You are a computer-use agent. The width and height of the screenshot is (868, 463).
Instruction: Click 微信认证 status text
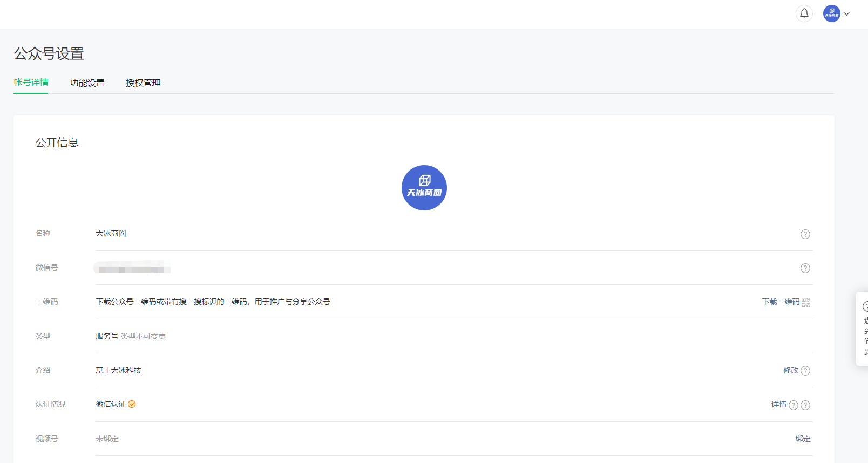(x=111, y=404)
